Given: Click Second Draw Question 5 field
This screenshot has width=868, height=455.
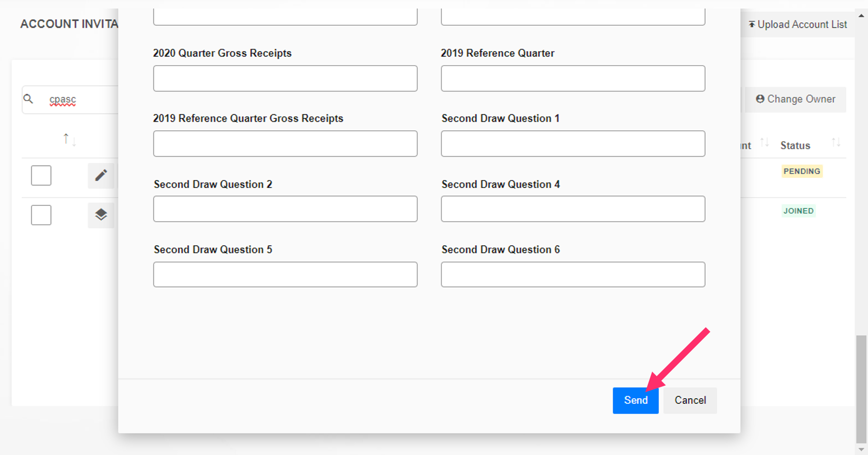Looking at the screenshot, I should coord(285,274).
